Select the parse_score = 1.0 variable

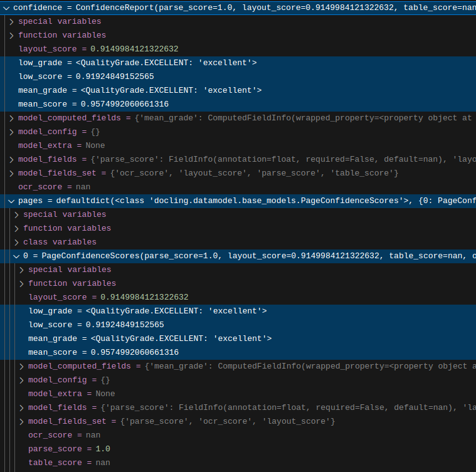click(69, 449)
